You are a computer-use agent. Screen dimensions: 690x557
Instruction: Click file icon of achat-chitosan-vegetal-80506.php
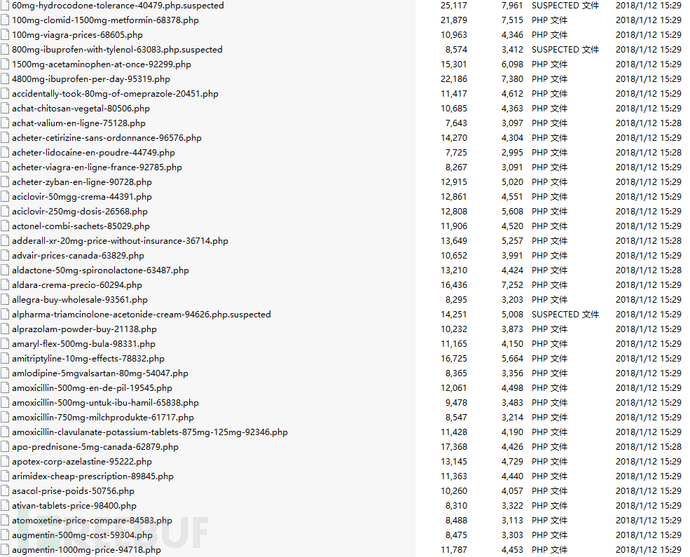(x=5, y=108)
